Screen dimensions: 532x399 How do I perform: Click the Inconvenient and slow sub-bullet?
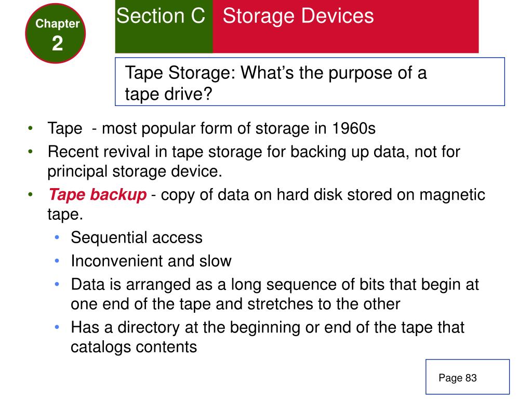[151, 261]
